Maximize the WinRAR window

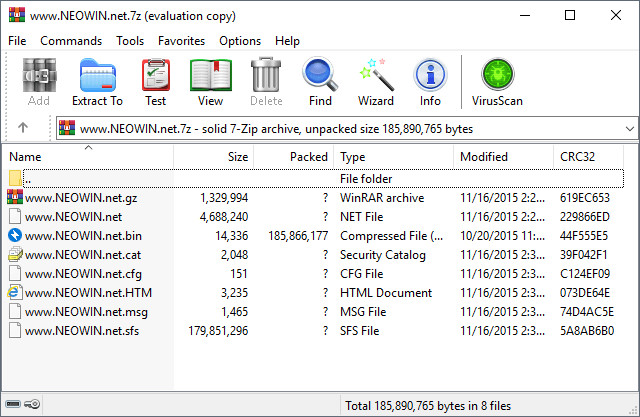pyautogui.click(x=570, y=15)
